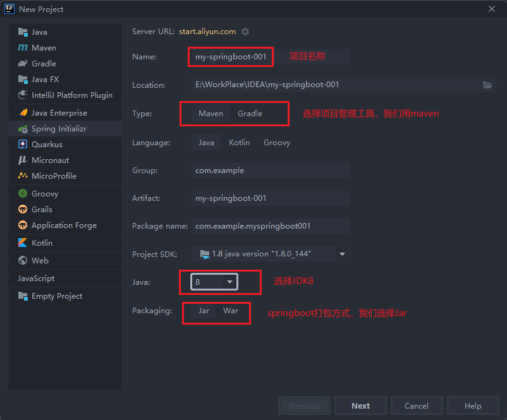Select Maven as project type

tap(211, 114)
